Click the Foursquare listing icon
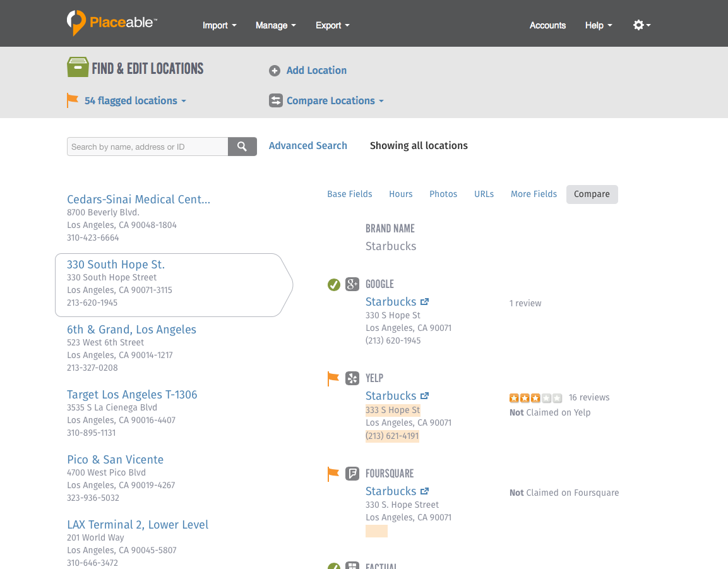Viewport: 728px width, 569px height. (352, 473)
